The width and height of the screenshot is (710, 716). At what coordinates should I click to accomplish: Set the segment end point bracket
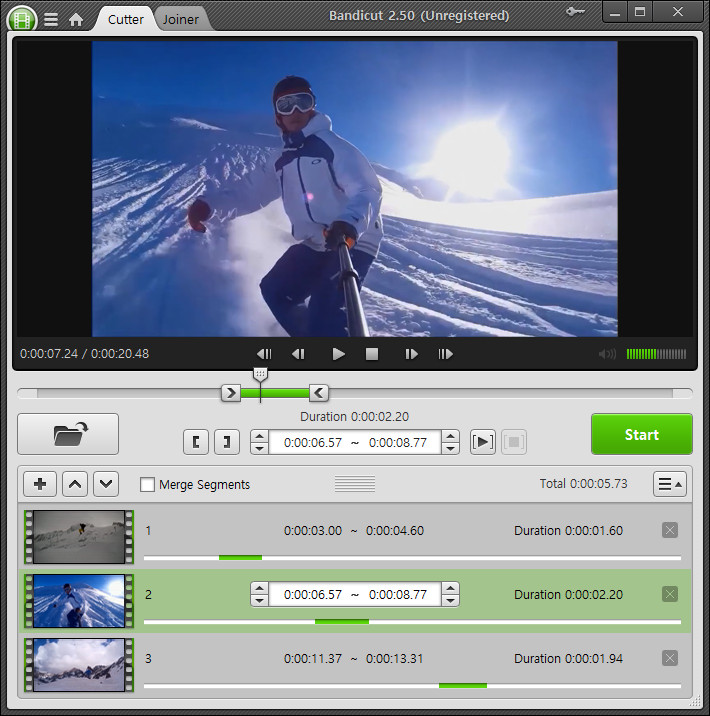(x=227, y=442)
